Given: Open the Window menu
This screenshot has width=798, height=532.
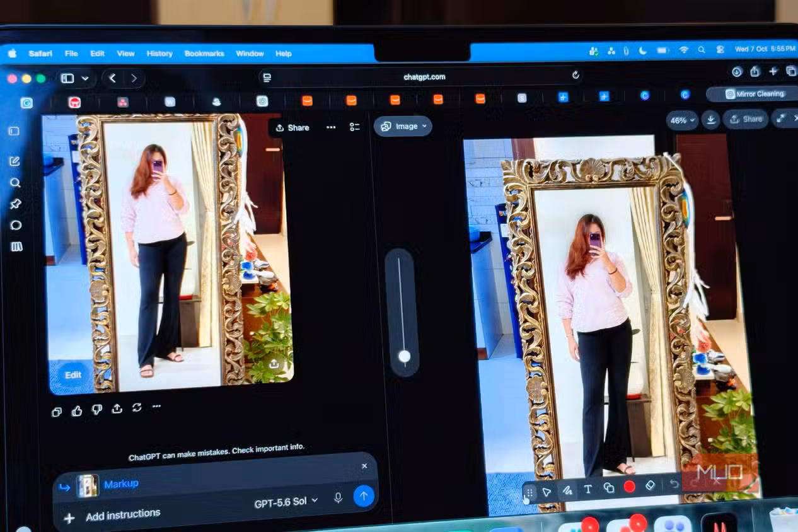Looking at the screenshot, I should point(250,54).
